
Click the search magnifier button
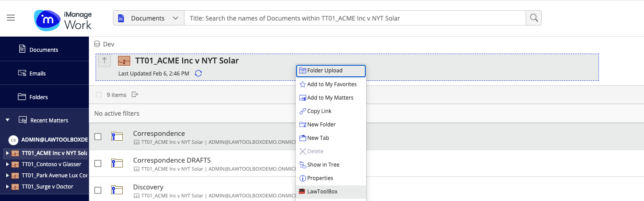533,18
